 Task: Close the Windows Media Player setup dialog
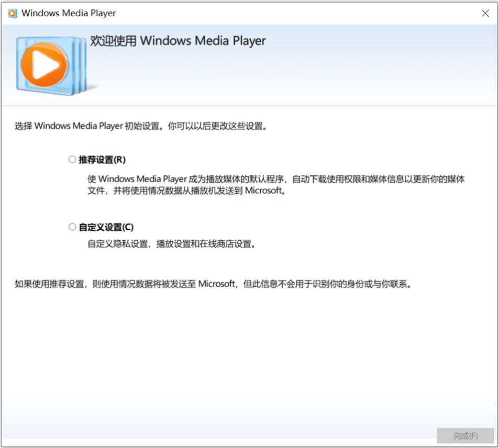point(485,13)
